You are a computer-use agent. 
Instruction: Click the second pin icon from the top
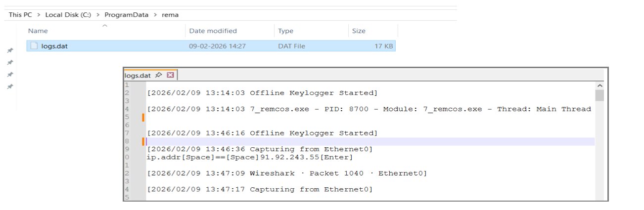click(9, 63)
